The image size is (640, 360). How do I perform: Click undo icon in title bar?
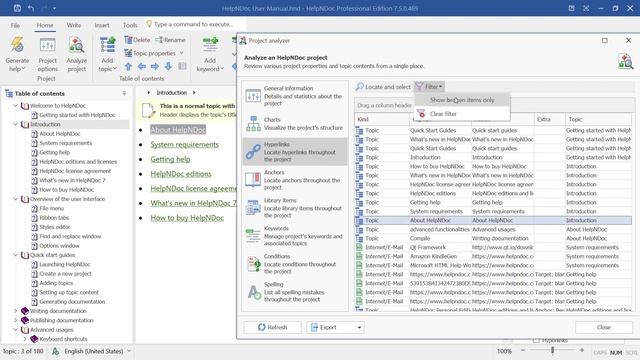pos(31,8)
